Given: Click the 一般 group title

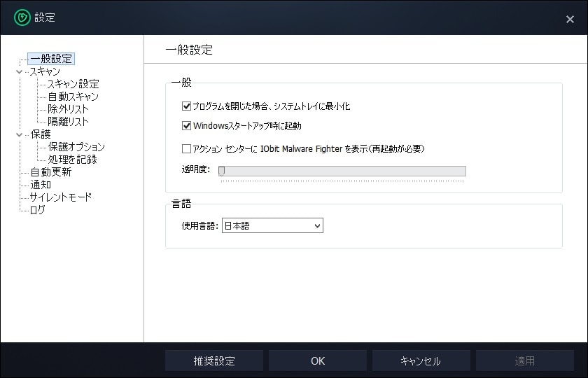Looking at the screenshot, I should [x=181, y=82].
